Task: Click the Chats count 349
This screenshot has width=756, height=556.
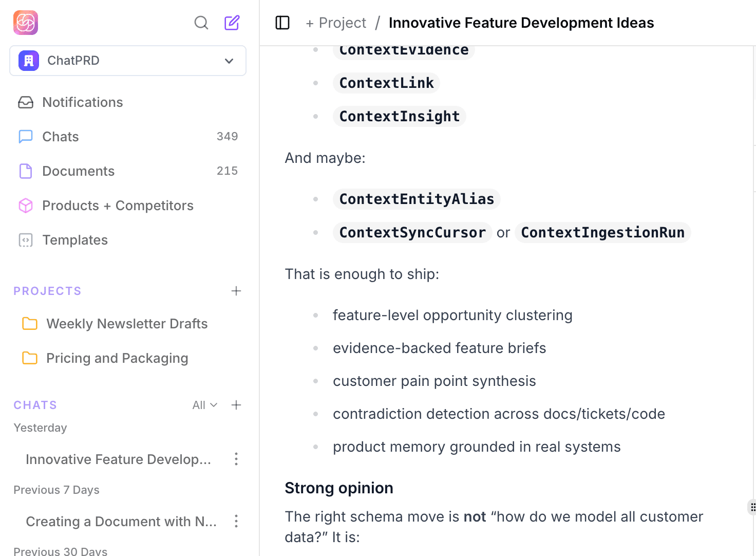Action: coord(228,136)
